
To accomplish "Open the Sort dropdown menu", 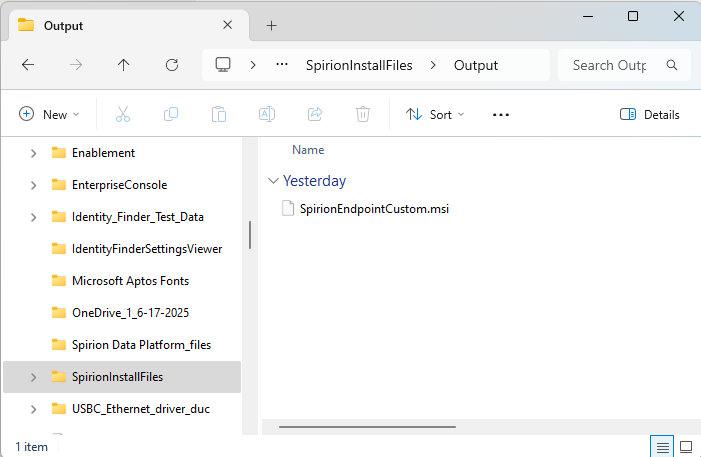I will (435, 115).
